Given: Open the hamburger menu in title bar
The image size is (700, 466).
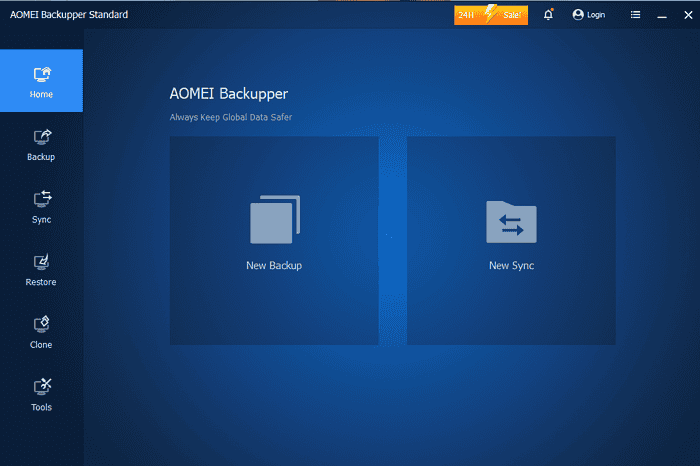Looking at the screenshot, I should pyautogui.click(x=636, y=15).
